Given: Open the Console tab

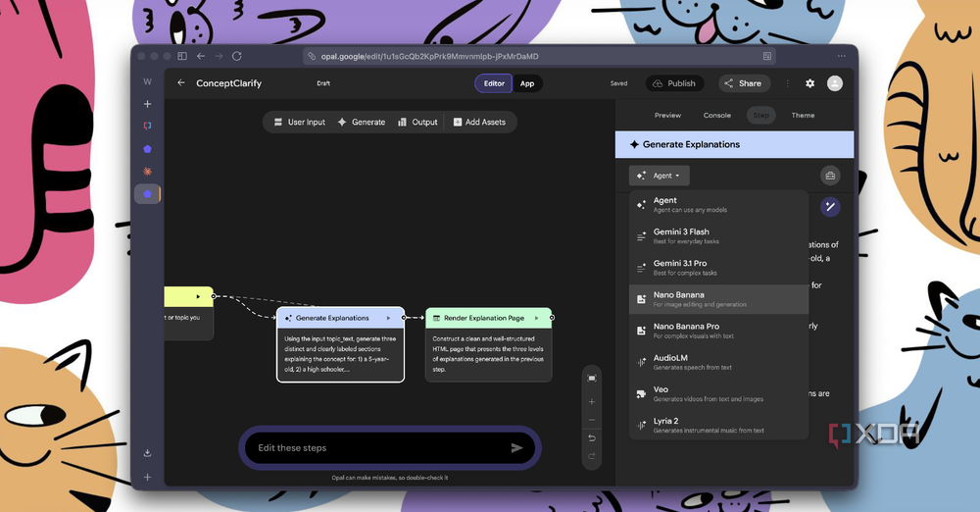Looking at the screenshot, I should tap(717, 115).
